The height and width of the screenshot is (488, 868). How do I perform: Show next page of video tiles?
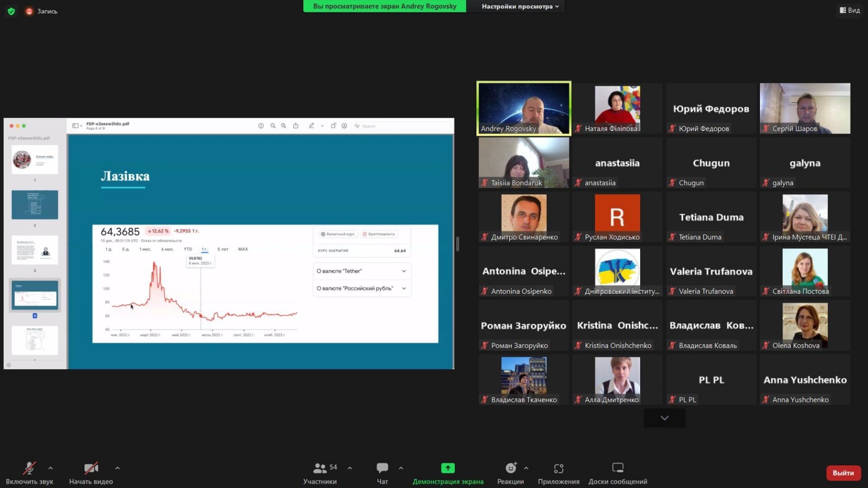click(664, 418)
